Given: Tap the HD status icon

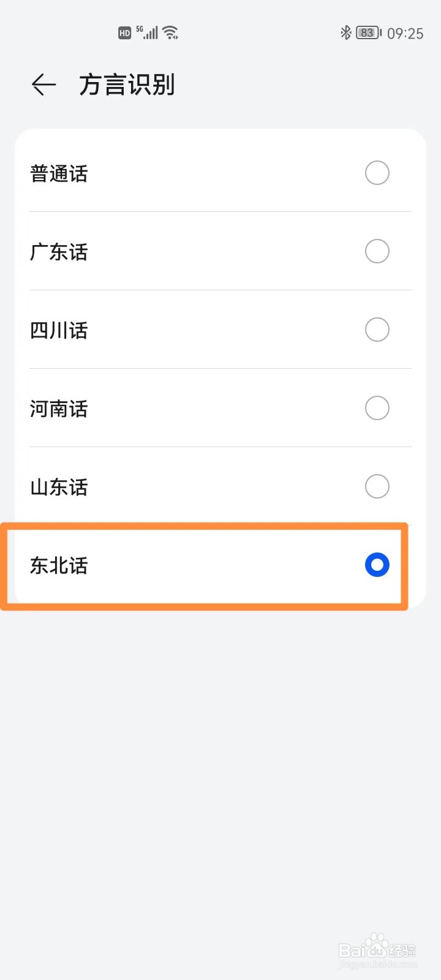Looking at the screenshot, I should point(125,33).
